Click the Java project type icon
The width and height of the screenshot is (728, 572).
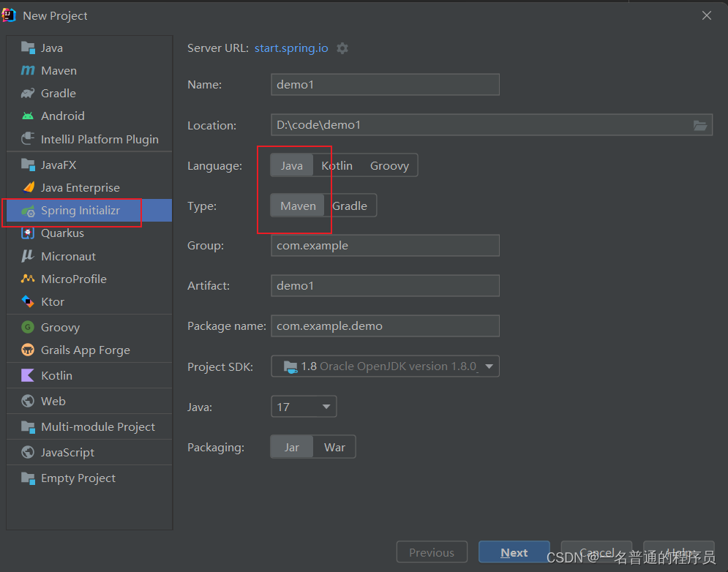click(28, 48)
